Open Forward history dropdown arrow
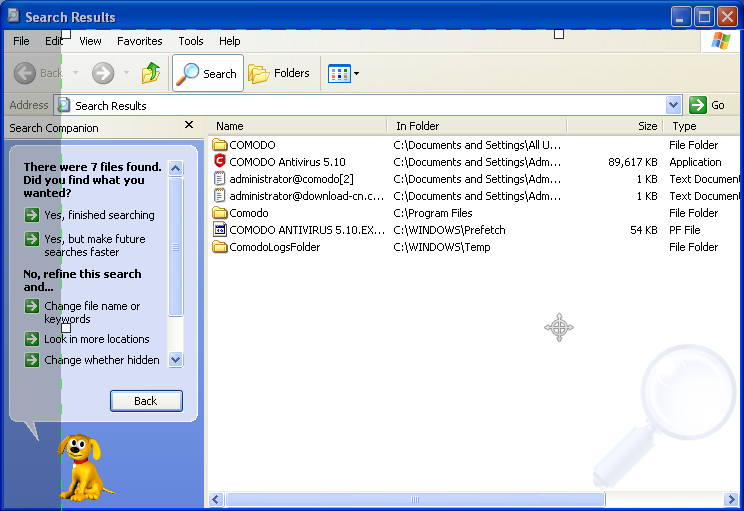Image resolution: width=744 pixels, height=511 pixels. [x=126, y=73]
